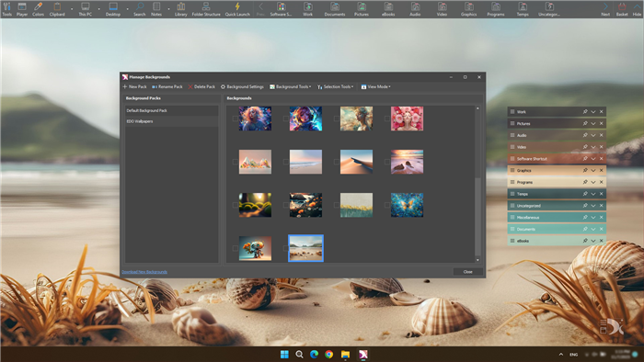
Task: Select EDO Wallpapers pack
Action: click(172, 121)
